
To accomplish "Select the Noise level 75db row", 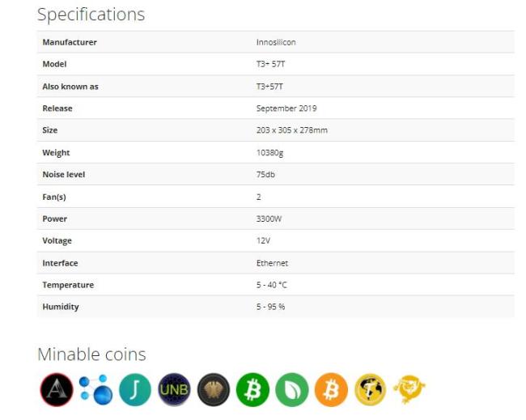I will 275,175.
